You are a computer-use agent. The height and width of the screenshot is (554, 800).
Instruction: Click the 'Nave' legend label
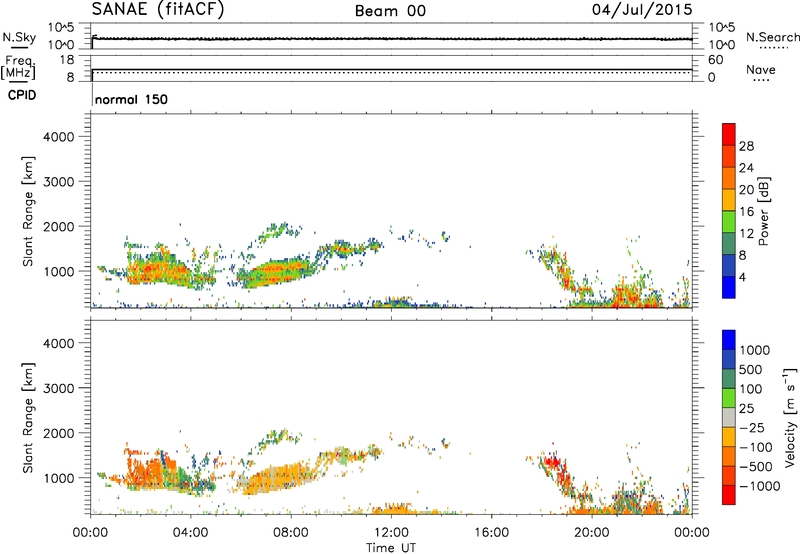(x=761, y=69)
